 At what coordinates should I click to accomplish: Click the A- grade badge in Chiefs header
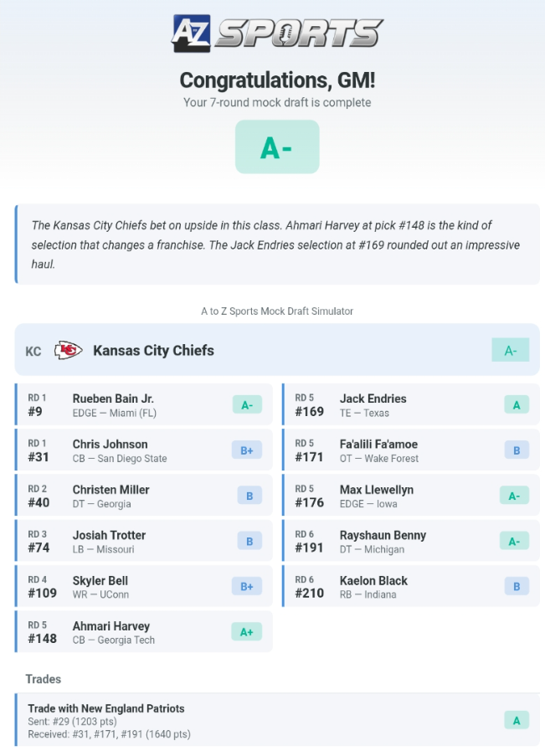point(510,351)
